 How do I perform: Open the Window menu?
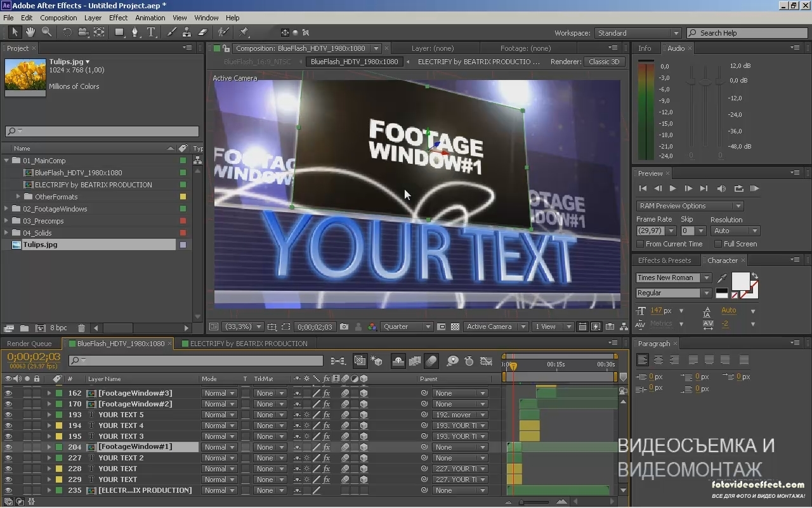coord(206,18)
